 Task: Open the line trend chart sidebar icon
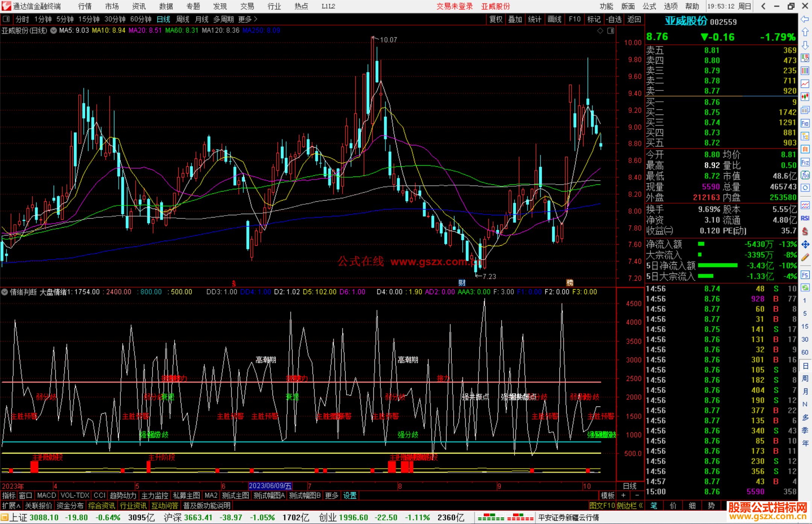[805, 84]
